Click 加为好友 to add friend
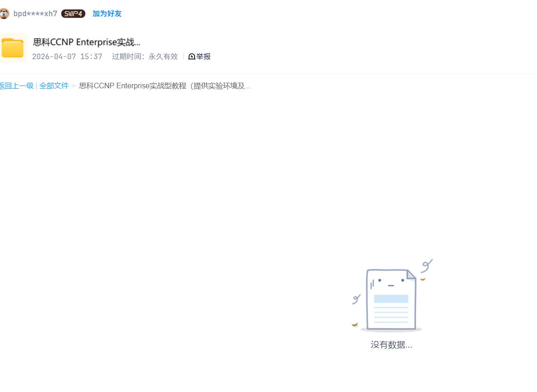Viewport: 537px width, 392px height. click(107, 13)
